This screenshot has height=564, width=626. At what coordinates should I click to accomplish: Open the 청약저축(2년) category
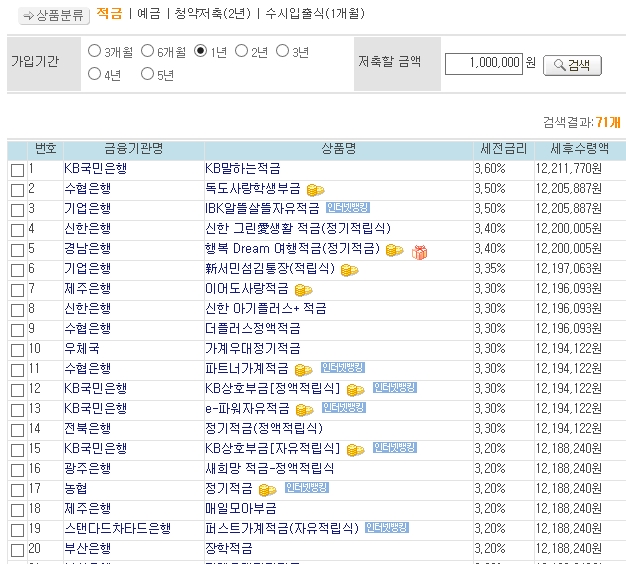(213, 14)
